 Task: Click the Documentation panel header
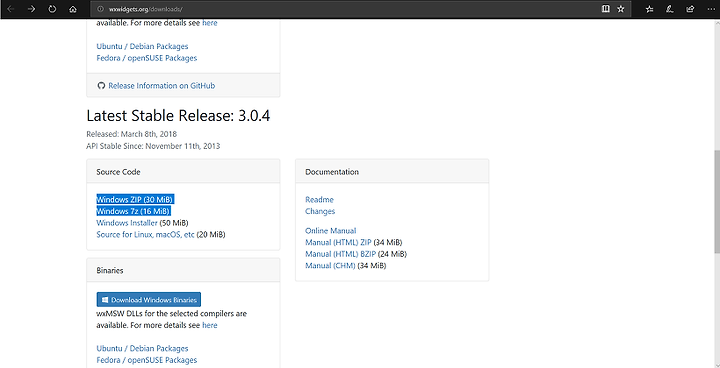pyautogui.click(x=392, y=171)
